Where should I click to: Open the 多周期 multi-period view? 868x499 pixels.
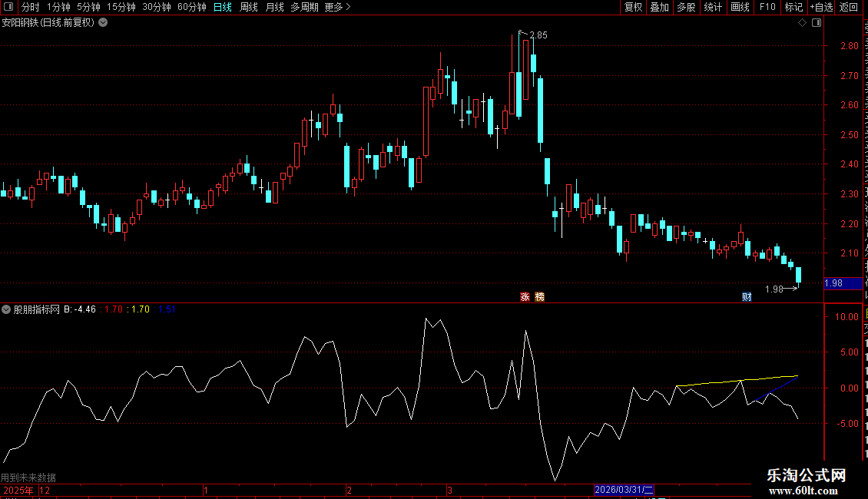tap(304, 7)
